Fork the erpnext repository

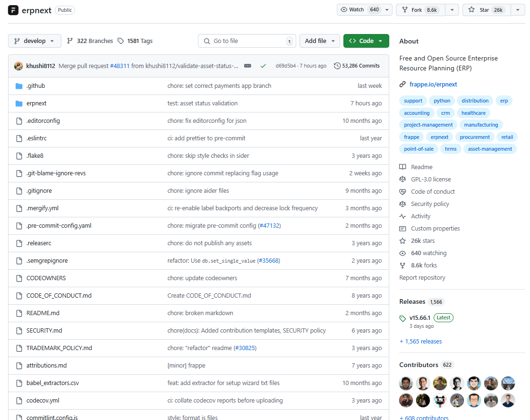[421, 10]
